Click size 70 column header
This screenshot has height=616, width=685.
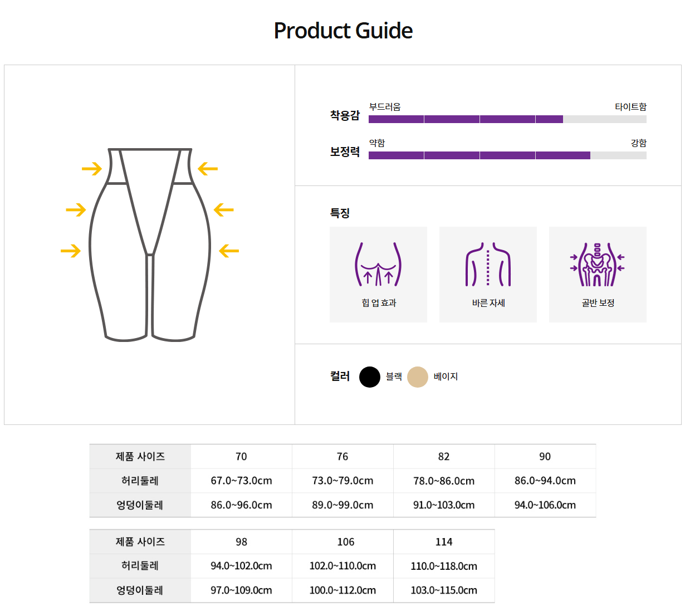point(241,457)
